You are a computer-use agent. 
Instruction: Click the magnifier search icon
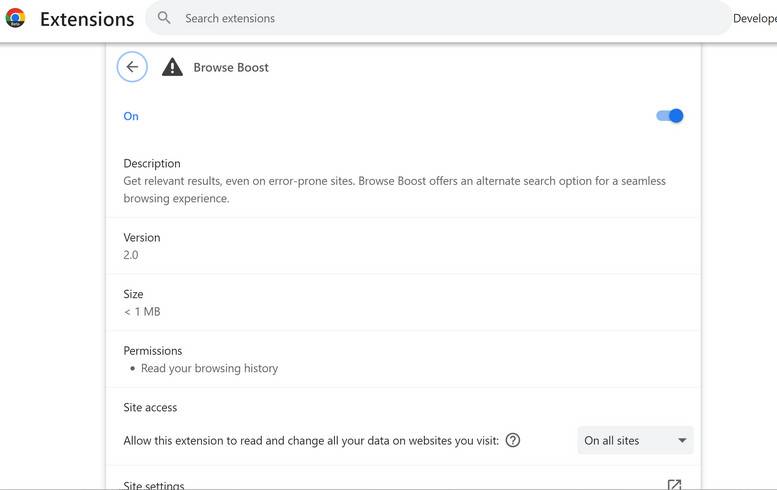pos(164,18)
